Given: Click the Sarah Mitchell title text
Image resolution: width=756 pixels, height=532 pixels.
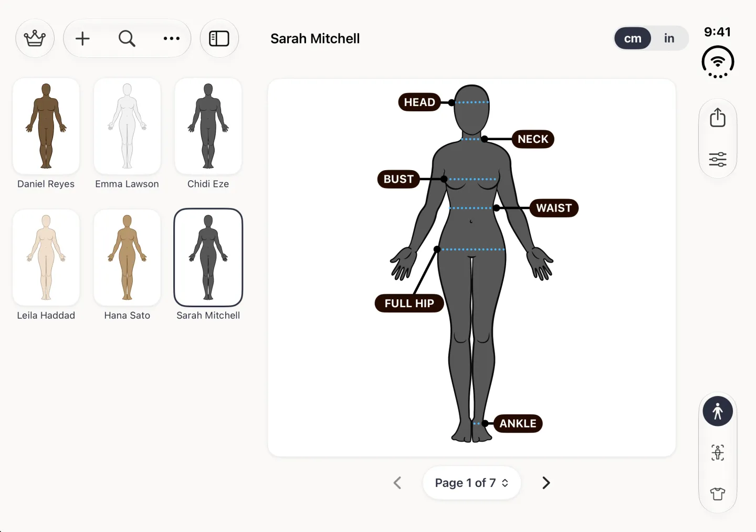Looking at the screenshot, I should coord(315,38).
